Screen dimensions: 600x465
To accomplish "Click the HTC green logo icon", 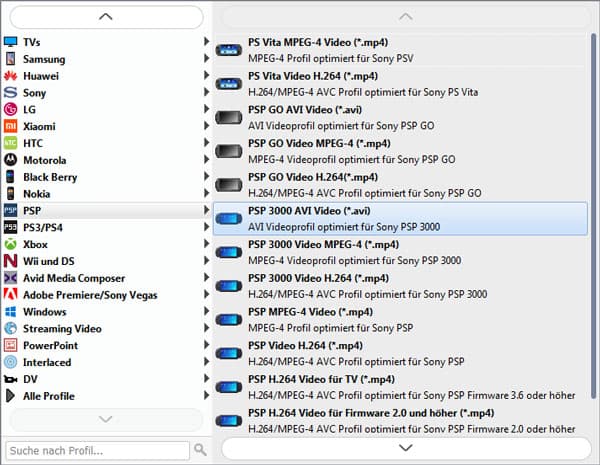I will [10, 143].
